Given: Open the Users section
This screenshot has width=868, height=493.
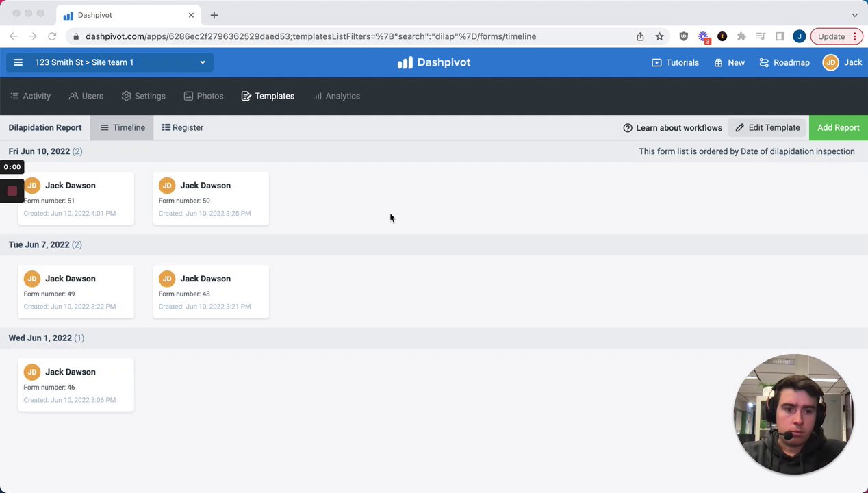Looking at the screenshot, I should pos(86,96).
